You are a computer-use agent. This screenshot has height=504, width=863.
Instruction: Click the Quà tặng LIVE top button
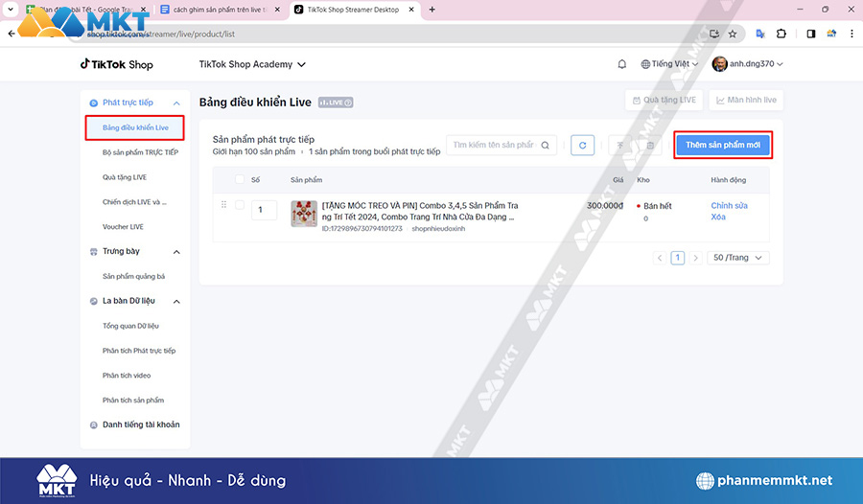665,101
